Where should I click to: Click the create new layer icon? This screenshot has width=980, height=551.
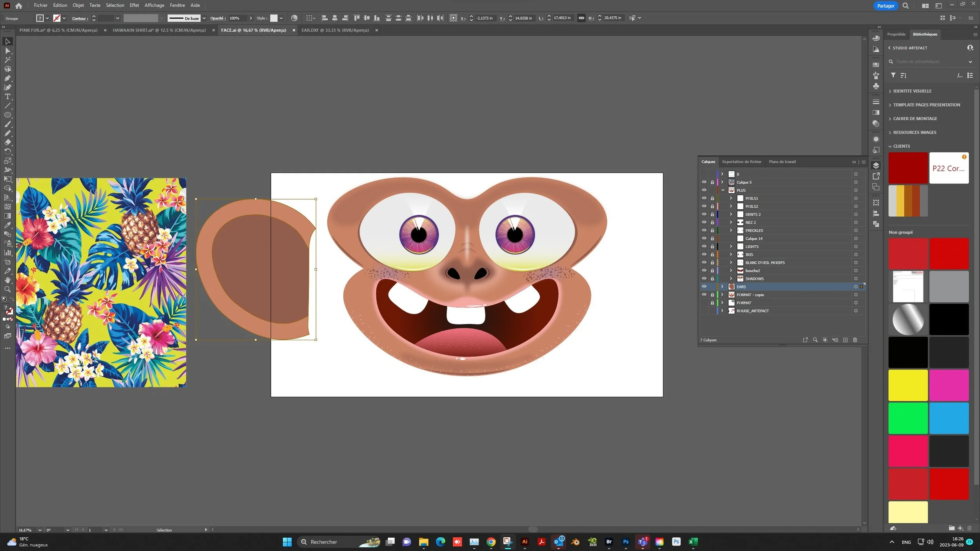point(845,340)
